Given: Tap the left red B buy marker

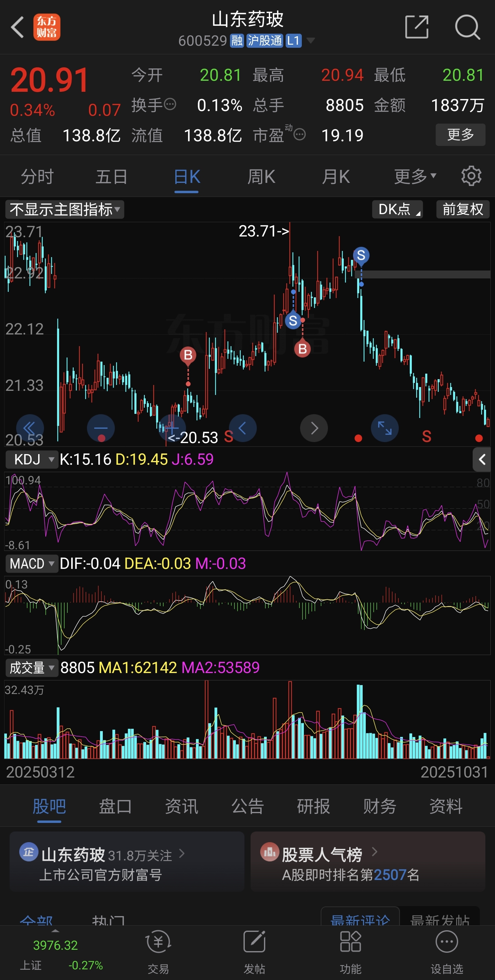Looking at the screenshot, I should [188, 355].
